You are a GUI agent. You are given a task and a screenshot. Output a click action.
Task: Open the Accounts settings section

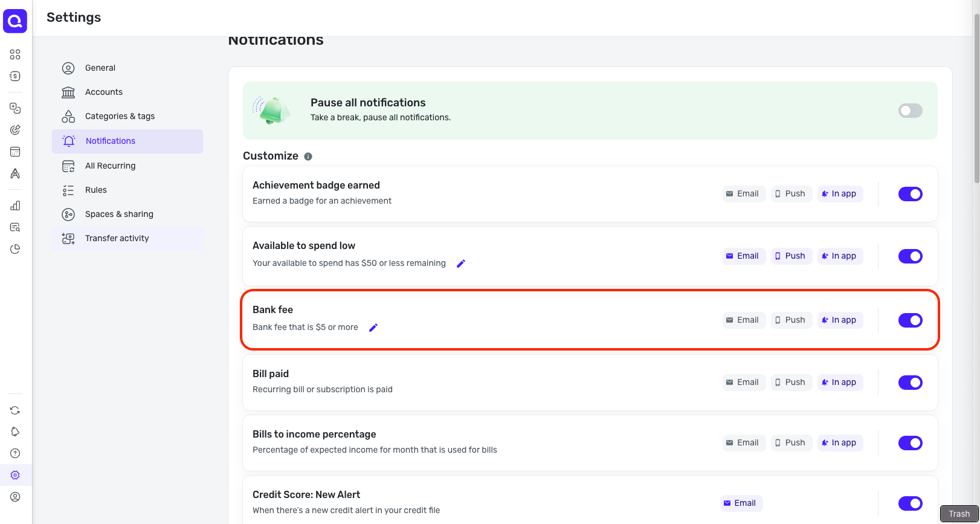point(104,92)
